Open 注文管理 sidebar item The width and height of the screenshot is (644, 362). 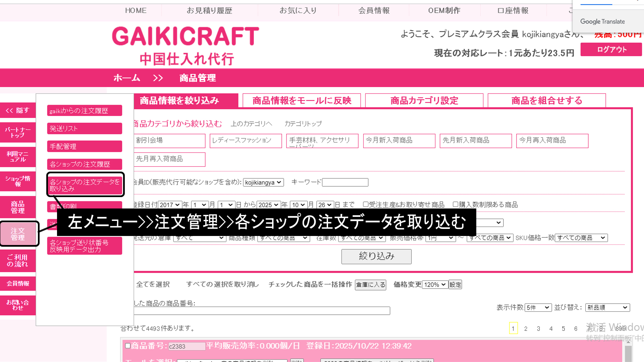pyautogui.click(x=18, y=234)
